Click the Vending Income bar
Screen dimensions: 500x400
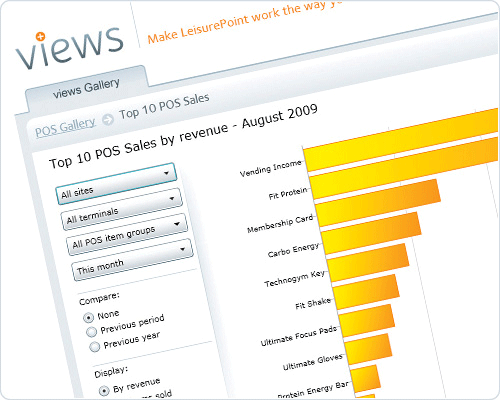click(x=402, y=140)
